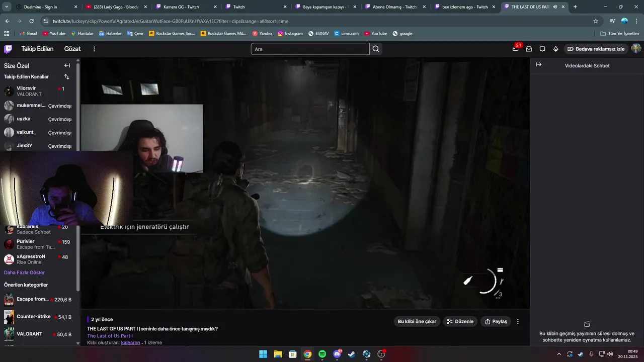
Task: Switch to the ben izlemem aga tab
Action: tap(466, 7)
